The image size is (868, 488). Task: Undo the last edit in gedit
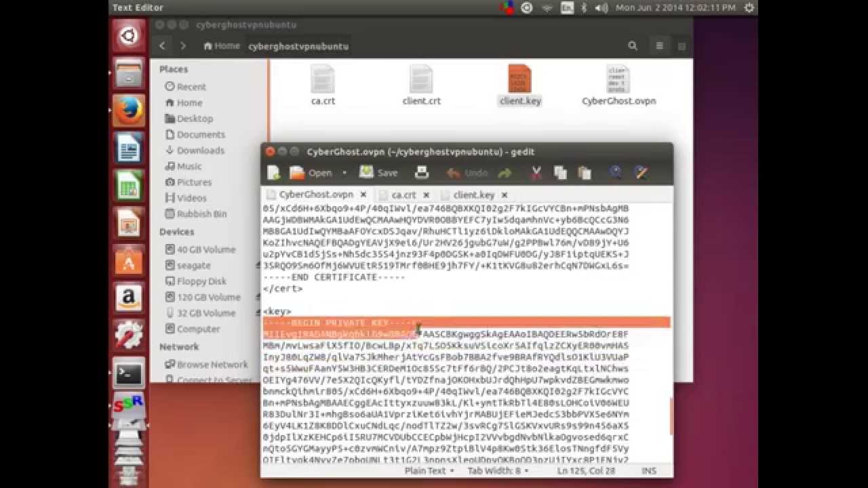tap(467, 173)
